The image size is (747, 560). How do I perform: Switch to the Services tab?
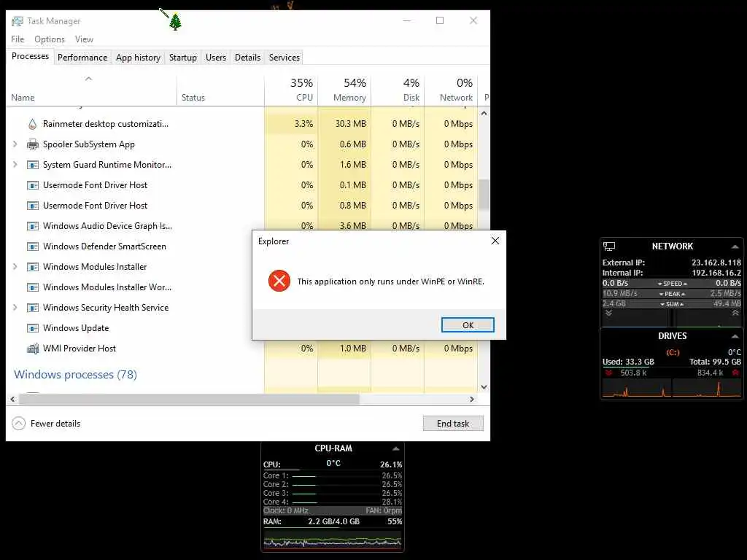285,58
